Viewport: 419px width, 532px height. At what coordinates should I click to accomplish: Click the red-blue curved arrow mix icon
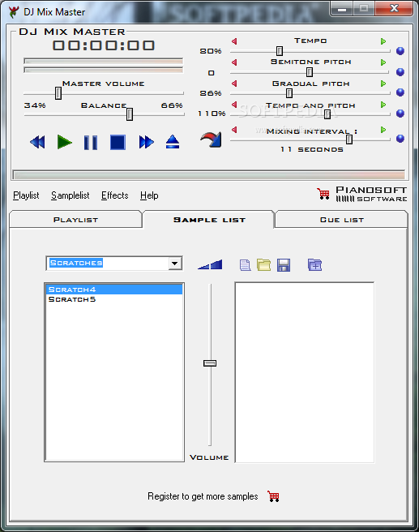(x=211, y=139)
